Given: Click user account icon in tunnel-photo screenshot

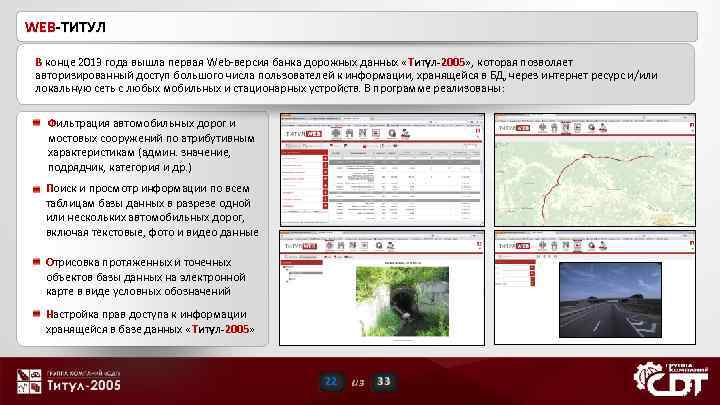Looking at the screenshot, I should pos(390,246).
